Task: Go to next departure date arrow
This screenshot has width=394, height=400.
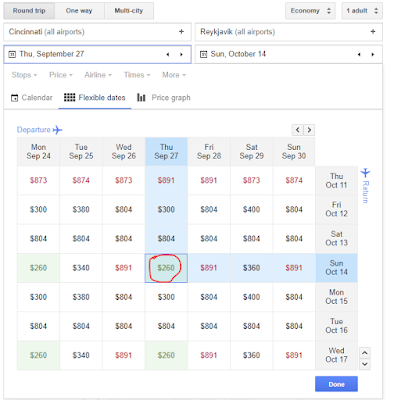Action: tap(181, 54)
